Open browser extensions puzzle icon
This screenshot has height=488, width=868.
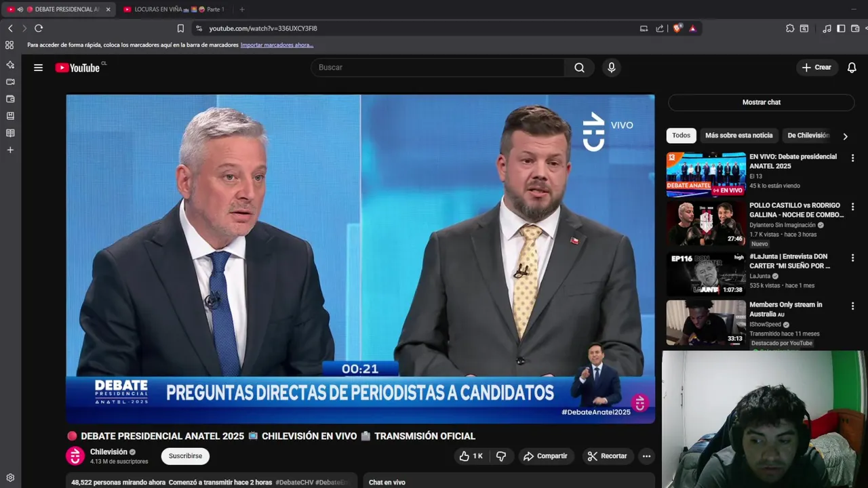tap(790, 28)
